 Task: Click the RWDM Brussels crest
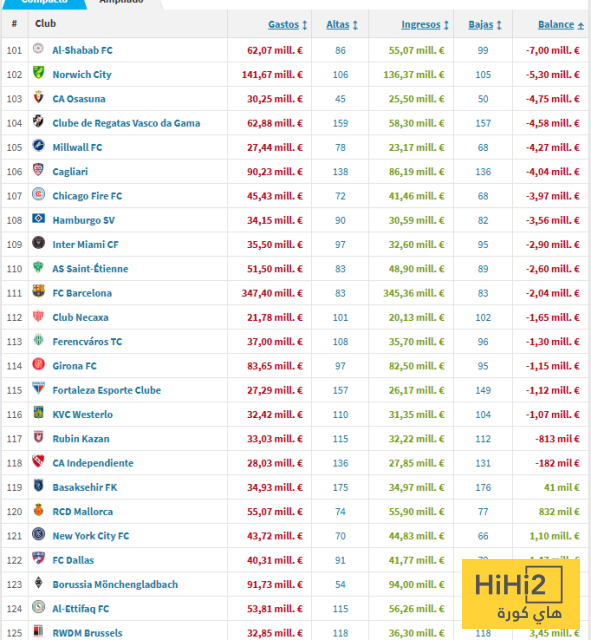tap(38, 631)
